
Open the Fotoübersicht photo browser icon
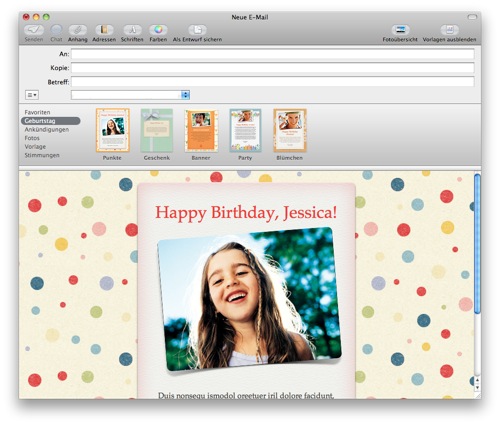coord(400,30)
